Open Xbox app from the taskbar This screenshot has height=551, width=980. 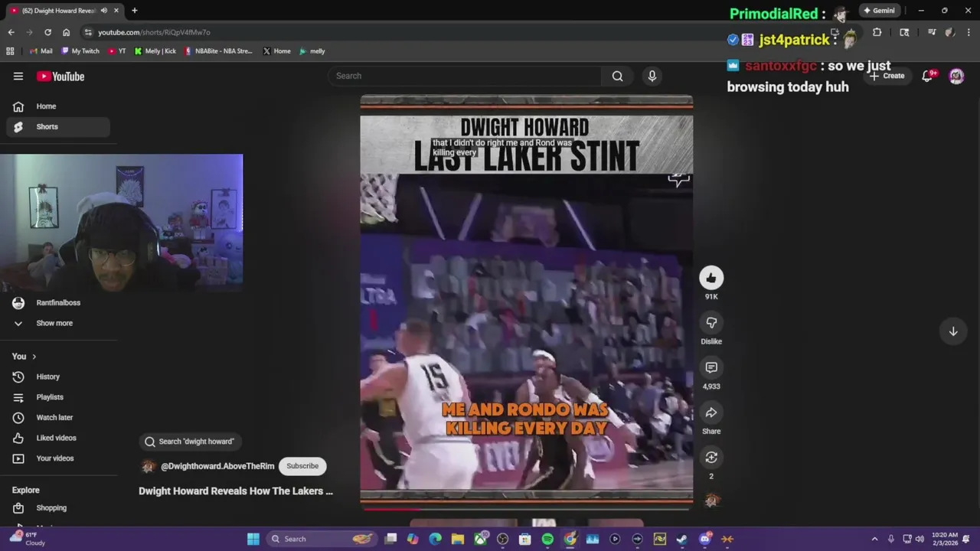point(480,539)
